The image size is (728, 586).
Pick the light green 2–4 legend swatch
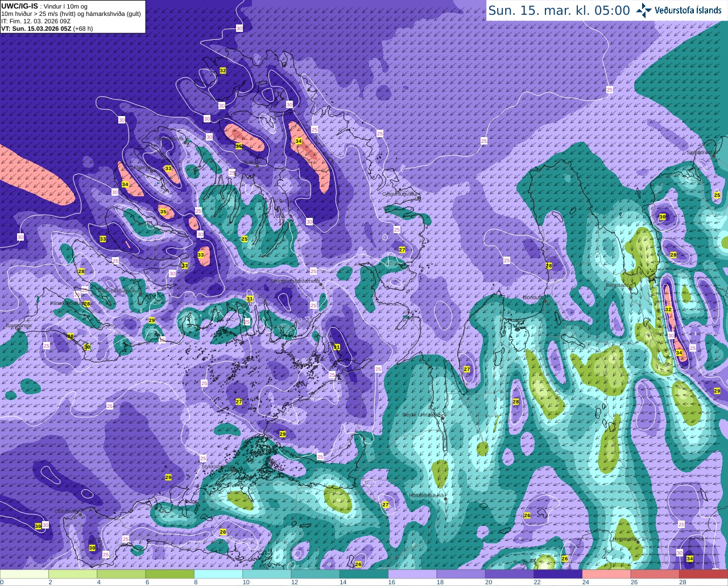click(x=73, y=574)
